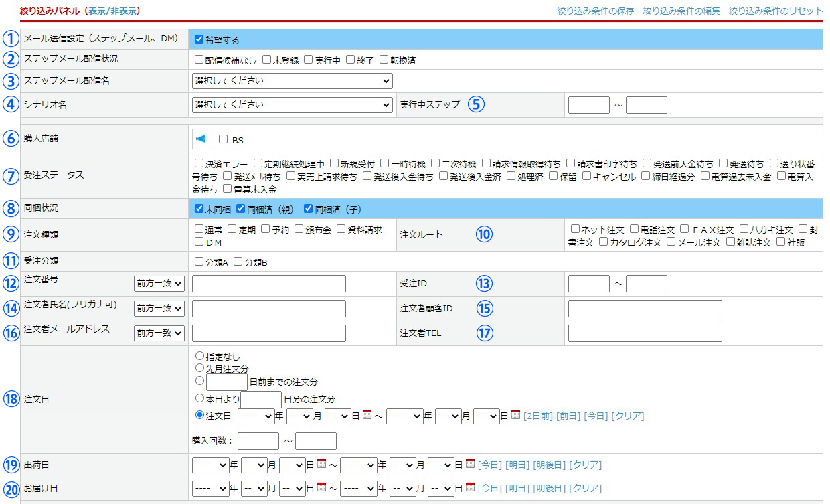Expand the シナリオ名 dropdown

(x=292, y=105)
